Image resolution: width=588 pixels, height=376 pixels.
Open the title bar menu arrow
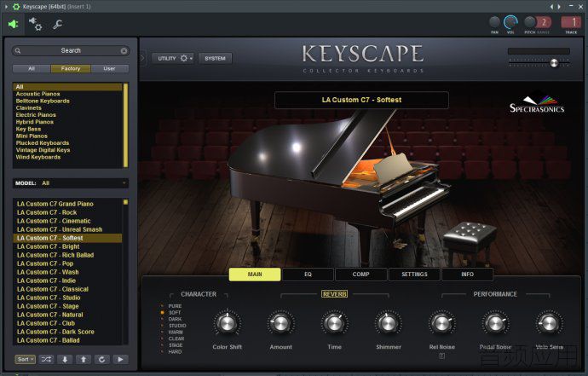coord(6,6)
